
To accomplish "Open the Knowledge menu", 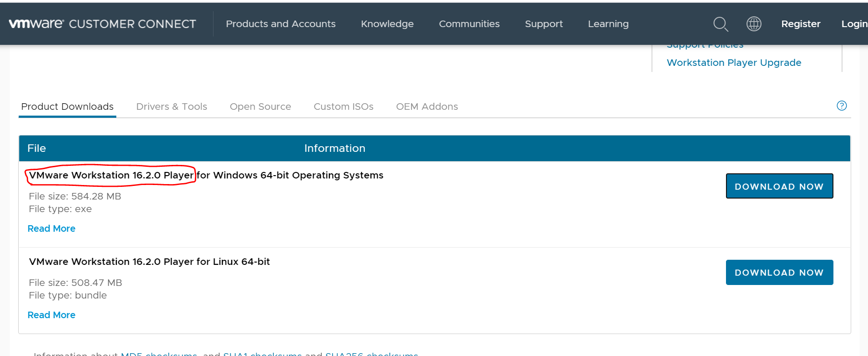I will click(x=387, y=24).
